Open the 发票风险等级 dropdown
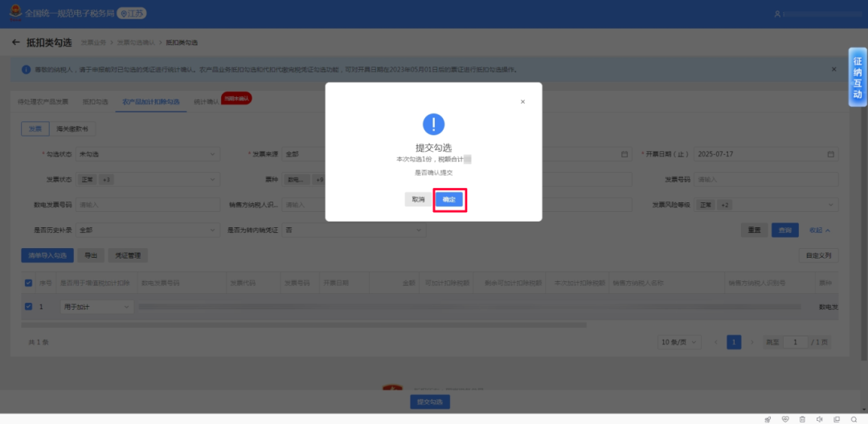The height and width of the screenshot is (424, 868). (x=766, y=205)
